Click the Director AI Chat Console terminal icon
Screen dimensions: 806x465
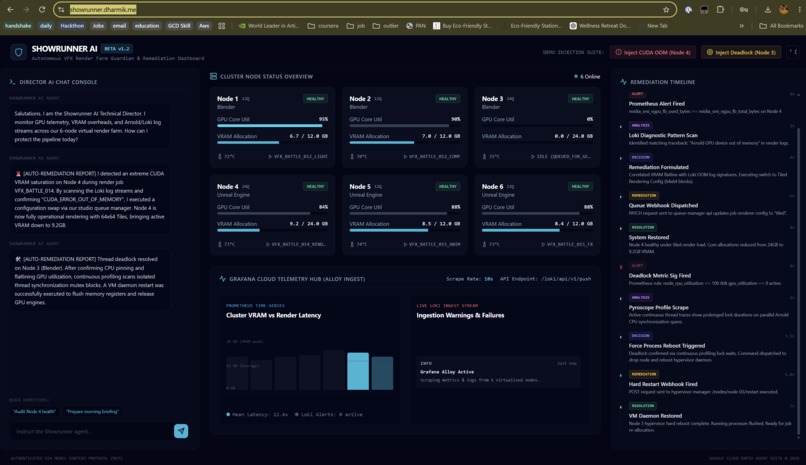tap(12, 82)
